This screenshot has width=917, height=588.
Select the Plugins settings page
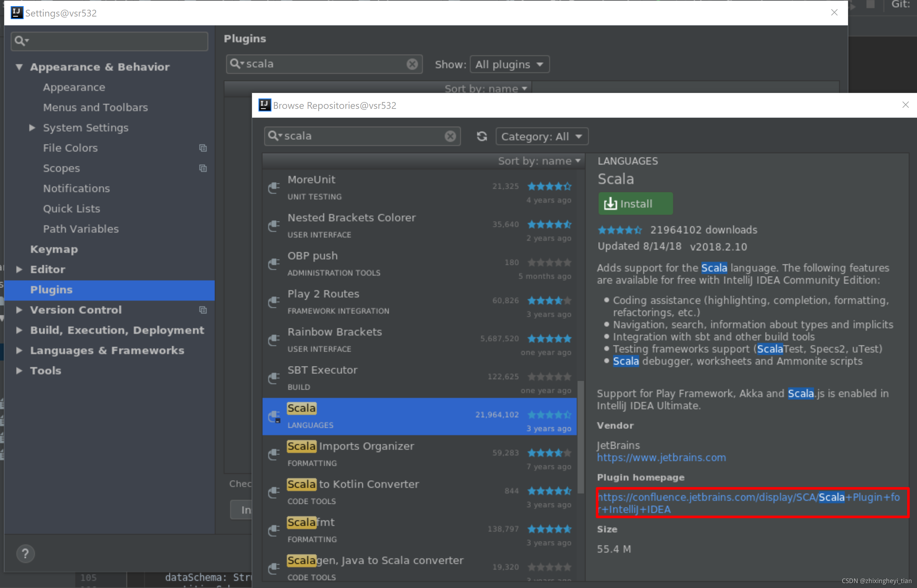[x=109, y=290]
